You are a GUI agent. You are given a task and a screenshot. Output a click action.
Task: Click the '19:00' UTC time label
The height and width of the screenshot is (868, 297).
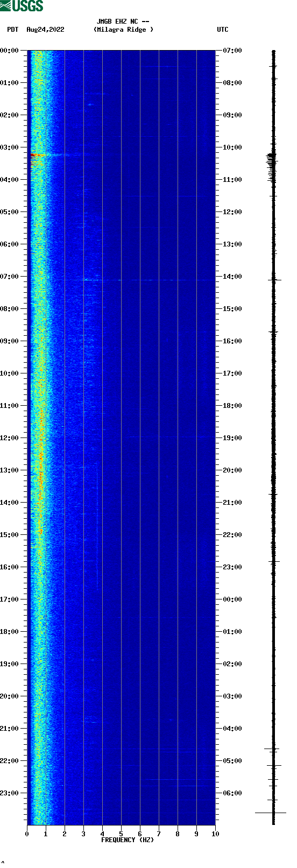click(x=232, y=438)
